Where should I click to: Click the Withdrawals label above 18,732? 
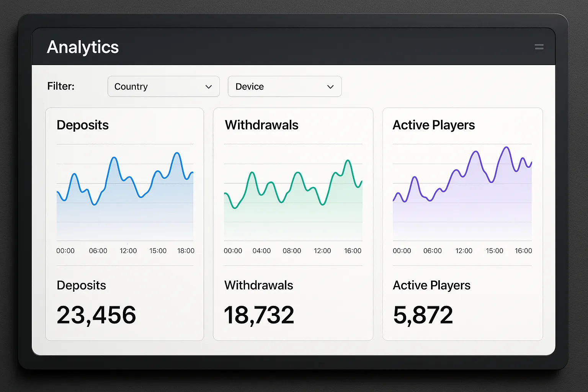coord(258,285)
